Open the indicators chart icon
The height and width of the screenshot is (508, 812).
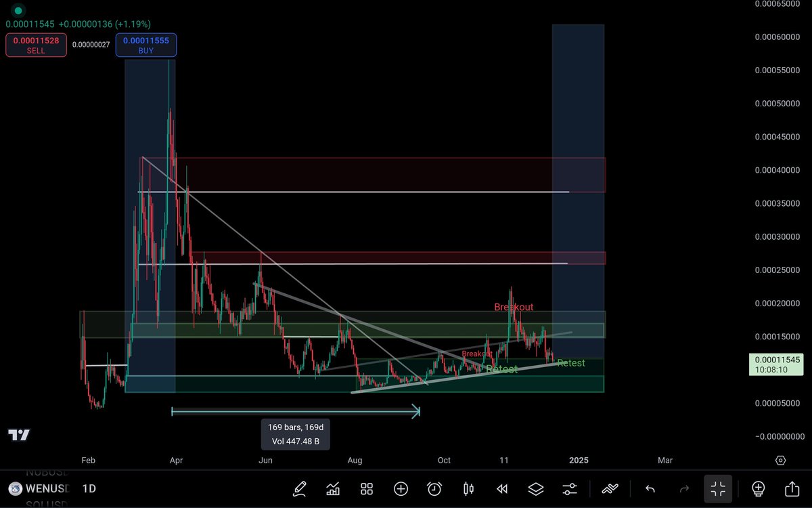pos(333,488)
